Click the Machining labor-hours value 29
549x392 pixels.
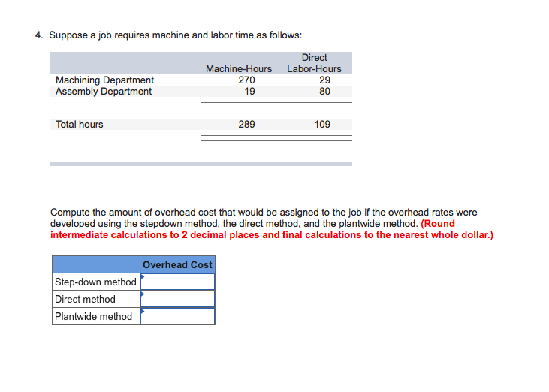(x=324, y=80)
